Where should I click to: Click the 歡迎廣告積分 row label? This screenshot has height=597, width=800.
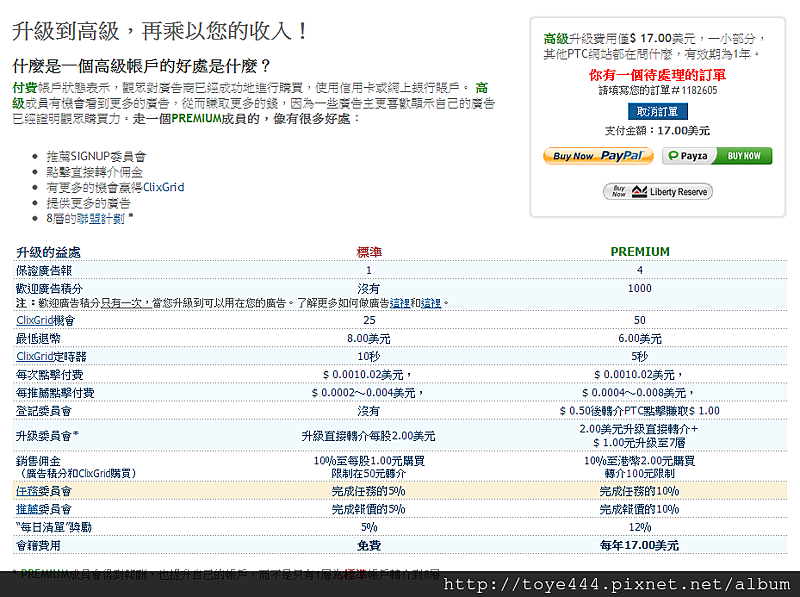[x=49, y=289]
